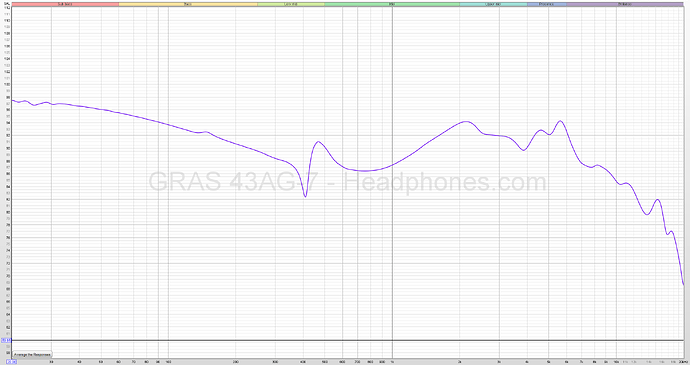690x365 pixels.
Task: Select the cyan Upper mid band label
Action: tap(493, 4)
